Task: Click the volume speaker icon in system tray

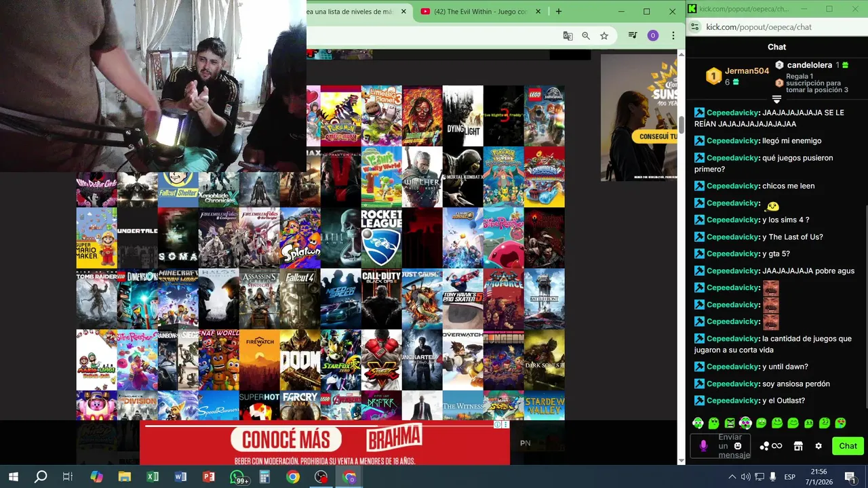Action: click(x=745, y=477)
